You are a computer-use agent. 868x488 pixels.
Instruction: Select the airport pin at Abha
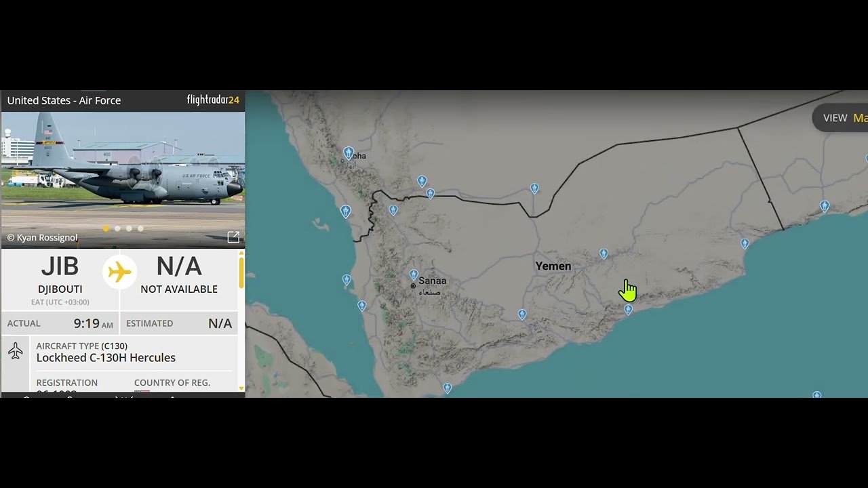click(349, 153)
